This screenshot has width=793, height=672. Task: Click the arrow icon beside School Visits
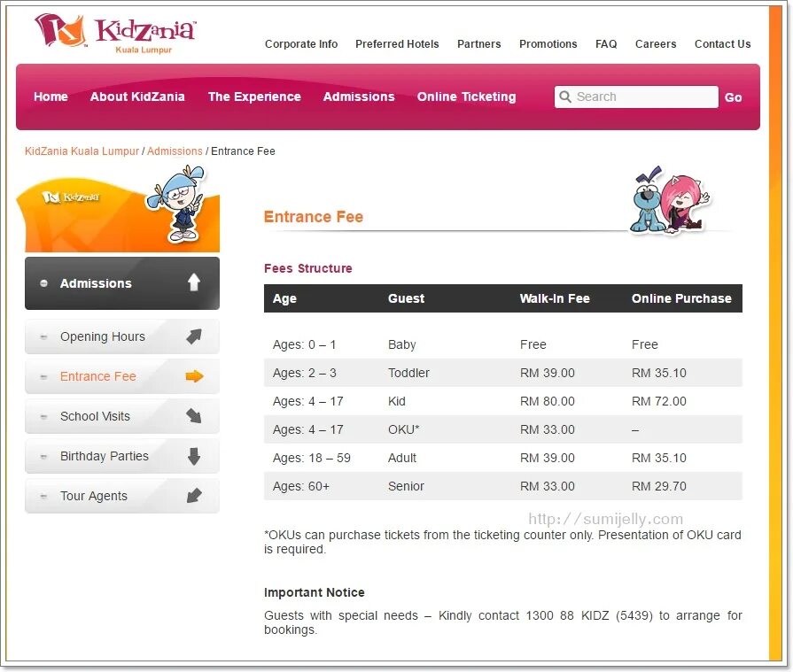(x=194, y=416)
